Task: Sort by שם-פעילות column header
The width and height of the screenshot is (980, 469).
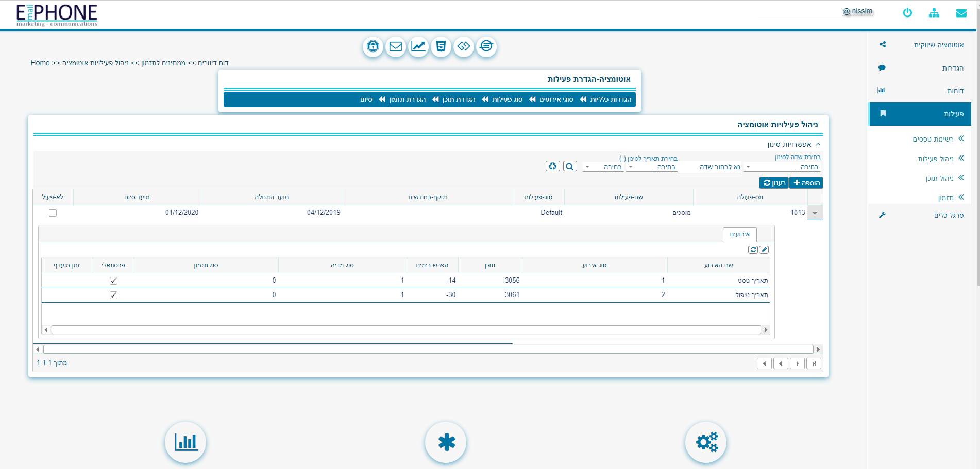Action: point(629,197)
